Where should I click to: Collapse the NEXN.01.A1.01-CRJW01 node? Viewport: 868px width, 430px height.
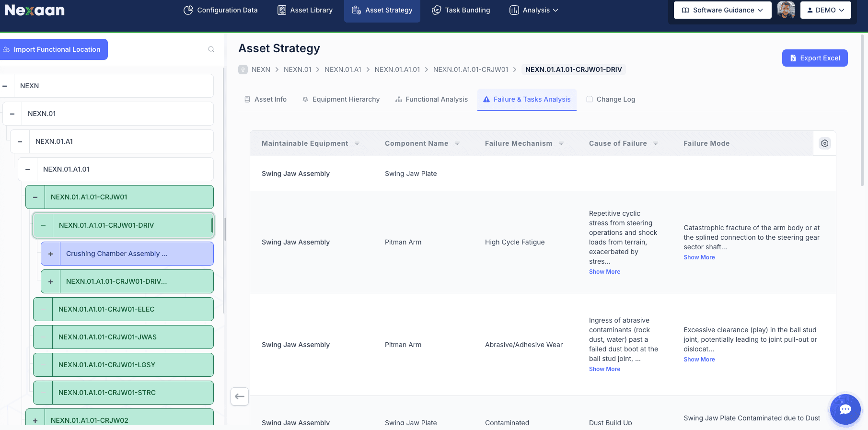coord(35,198)
